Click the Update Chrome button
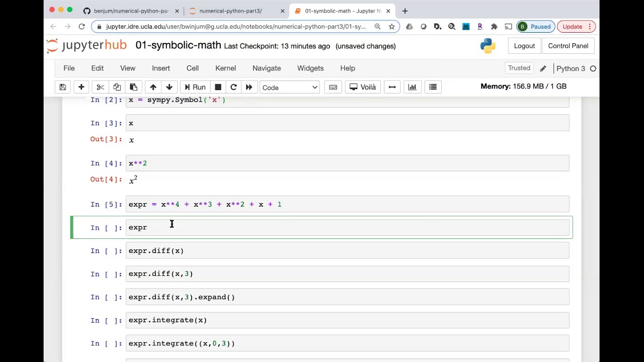The height and width of the screenshot is (362, 644). tap(577, 27)
